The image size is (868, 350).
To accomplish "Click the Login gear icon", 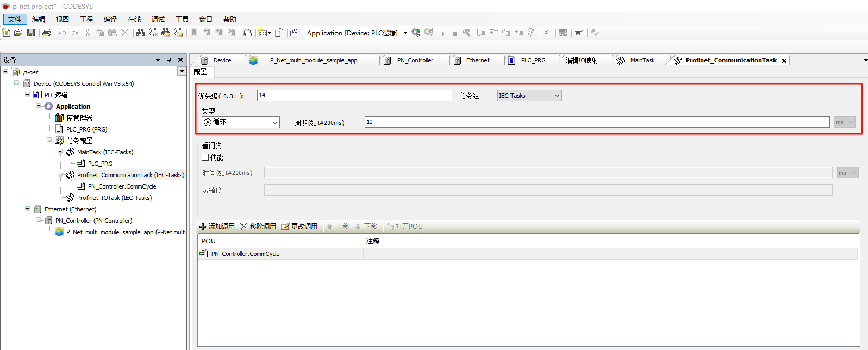I will (416, 33).
